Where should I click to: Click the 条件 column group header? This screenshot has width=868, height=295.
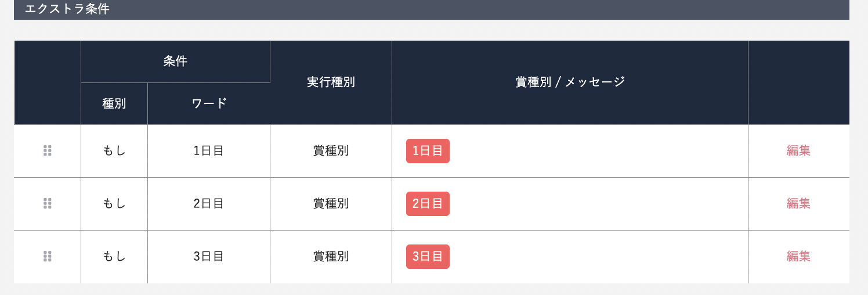point(175,62)
